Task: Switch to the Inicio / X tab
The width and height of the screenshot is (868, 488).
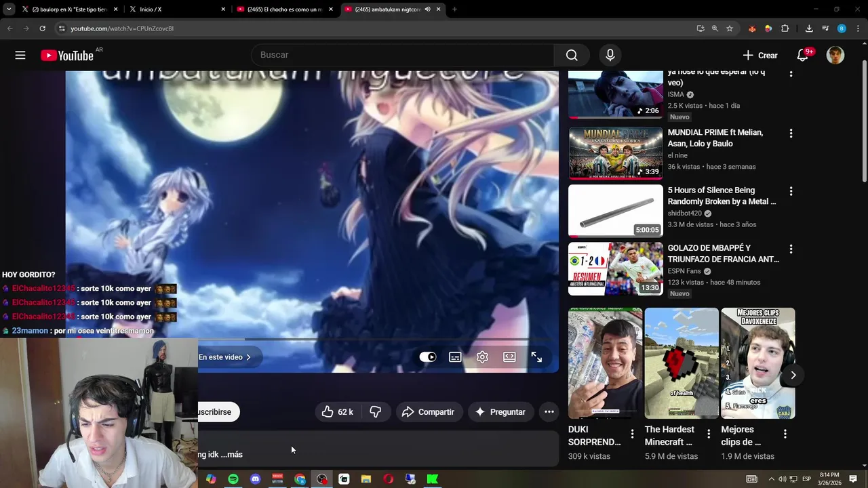Action: 178,9
